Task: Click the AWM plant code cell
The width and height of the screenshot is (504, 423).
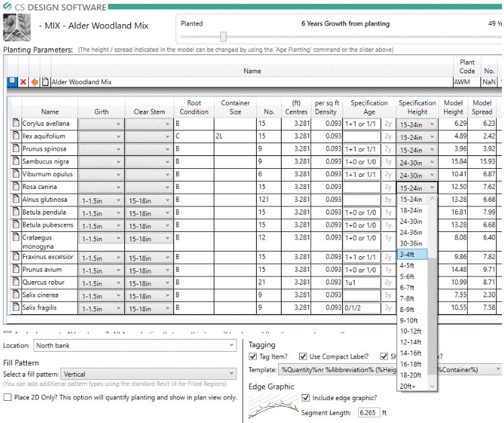Action: [466, 82]
